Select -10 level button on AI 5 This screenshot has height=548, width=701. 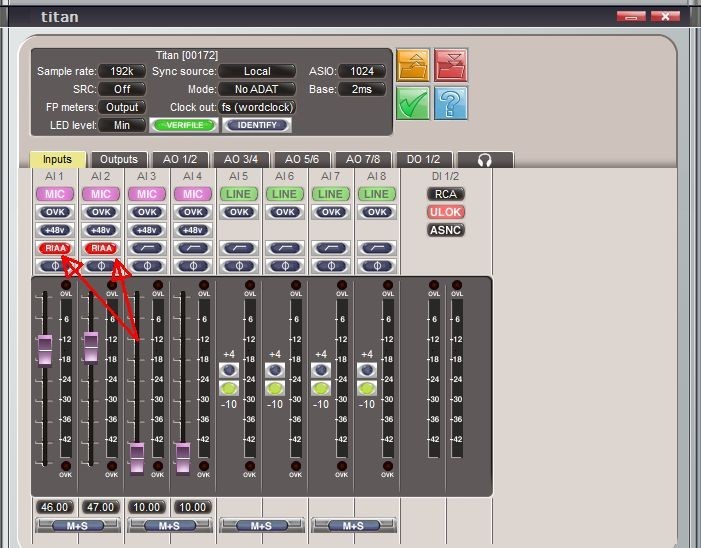[229, 388]
